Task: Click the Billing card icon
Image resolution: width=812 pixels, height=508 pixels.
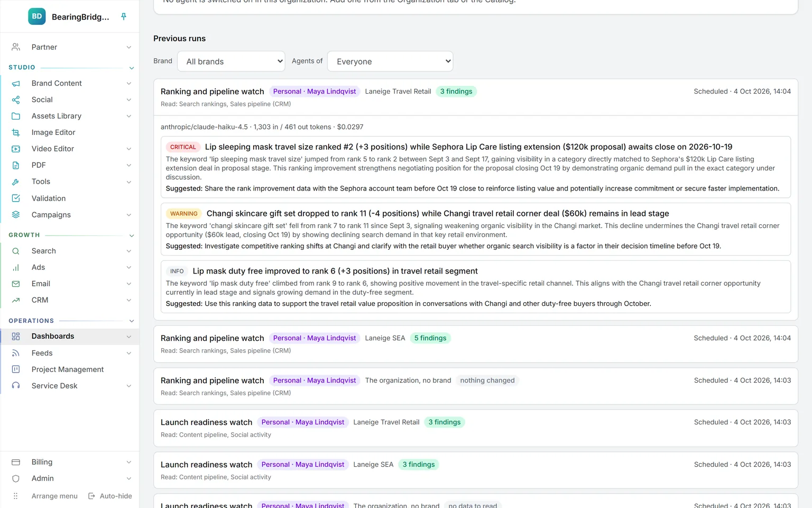Action: (16, 462)
